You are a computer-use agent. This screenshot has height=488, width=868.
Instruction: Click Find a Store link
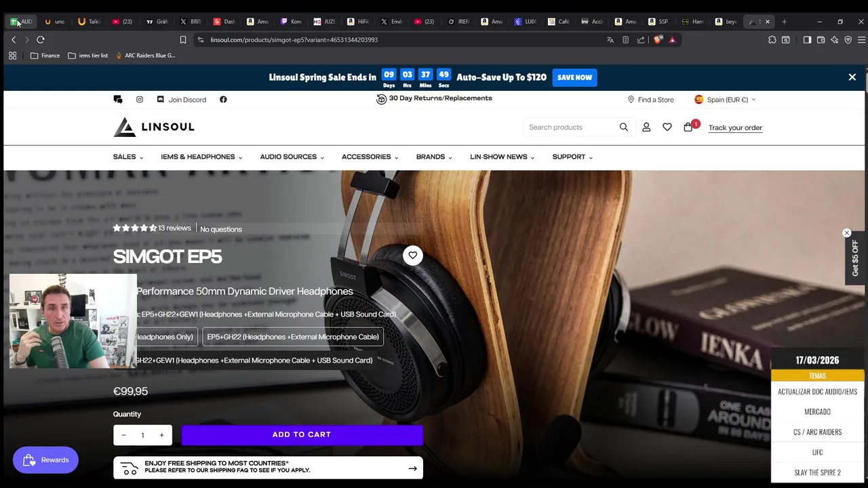[x=650, y=100]
